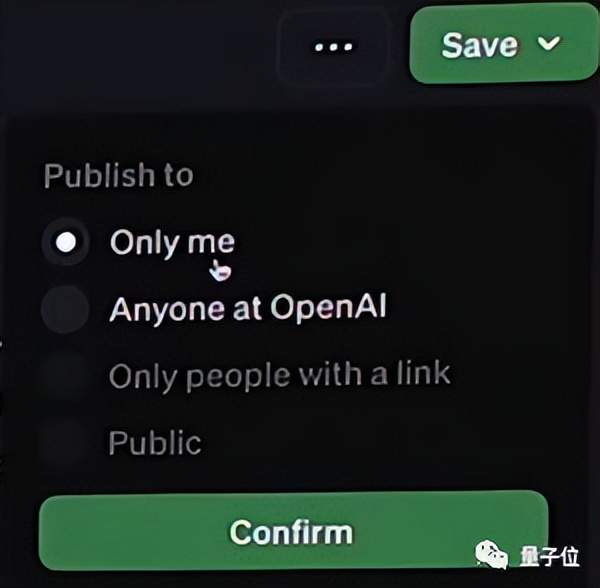
Task: Click the 量子位 watermark text
Action: pos(549,556)
